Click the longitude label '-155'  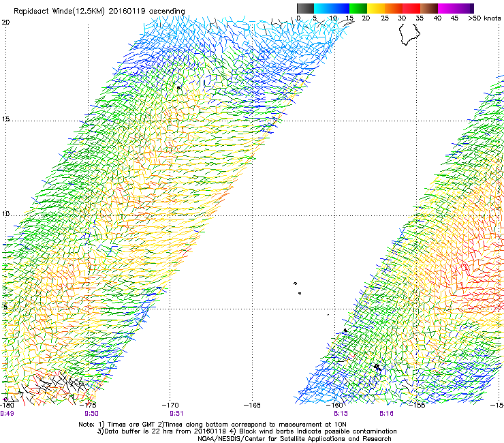(x=417, y=405)
